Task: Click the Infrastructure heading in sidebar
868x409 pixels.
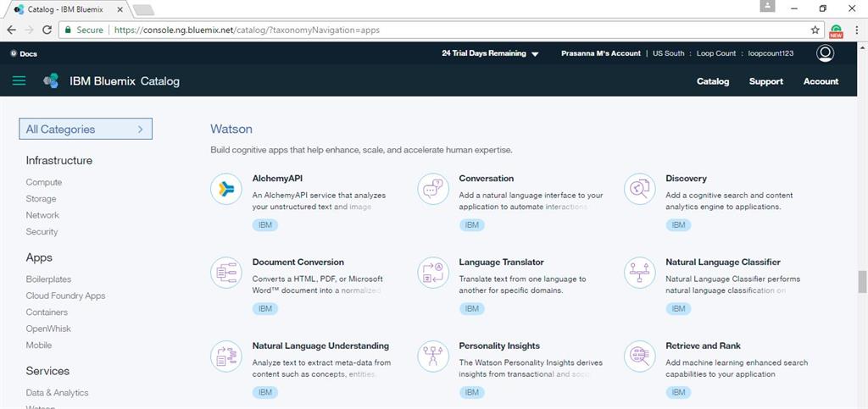Action: (x=59, y=160)
